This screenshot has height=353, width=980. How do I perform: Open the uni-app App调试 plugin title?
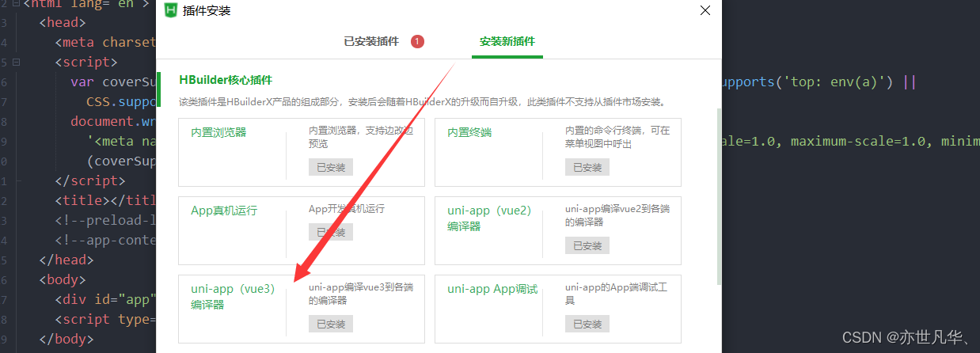click(x=492, y=289)
